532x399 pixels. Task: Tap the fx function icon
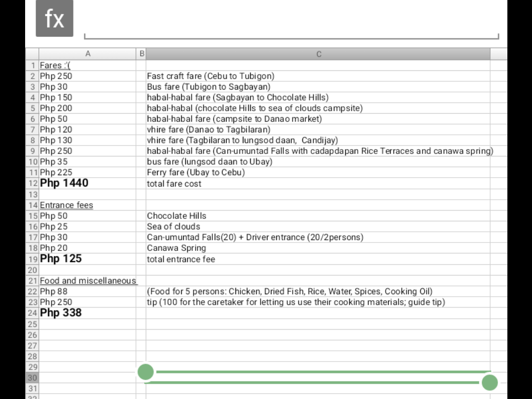(54, 19)
